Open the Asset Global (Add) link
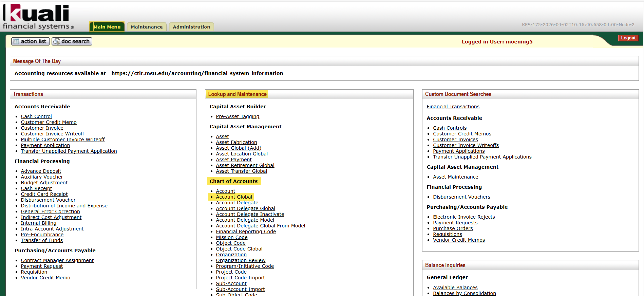 (239, 148)
